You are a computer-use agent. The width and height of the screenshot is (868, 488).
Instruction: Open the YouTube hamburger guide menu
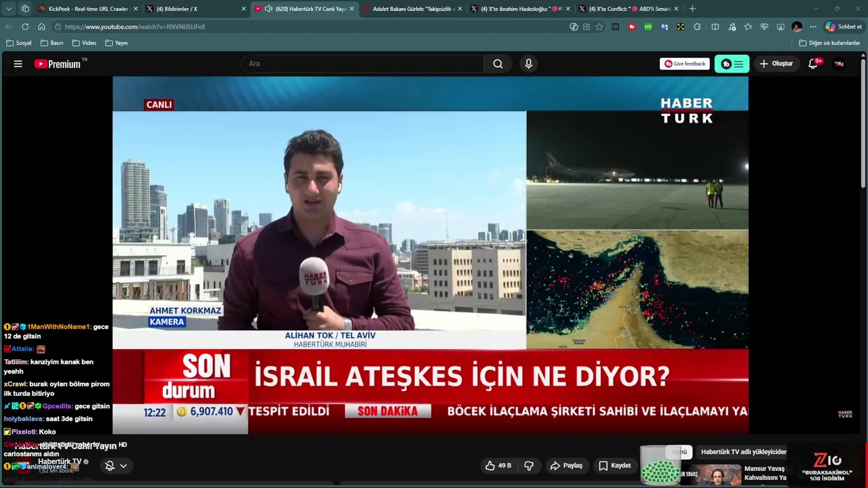(18, 64)
